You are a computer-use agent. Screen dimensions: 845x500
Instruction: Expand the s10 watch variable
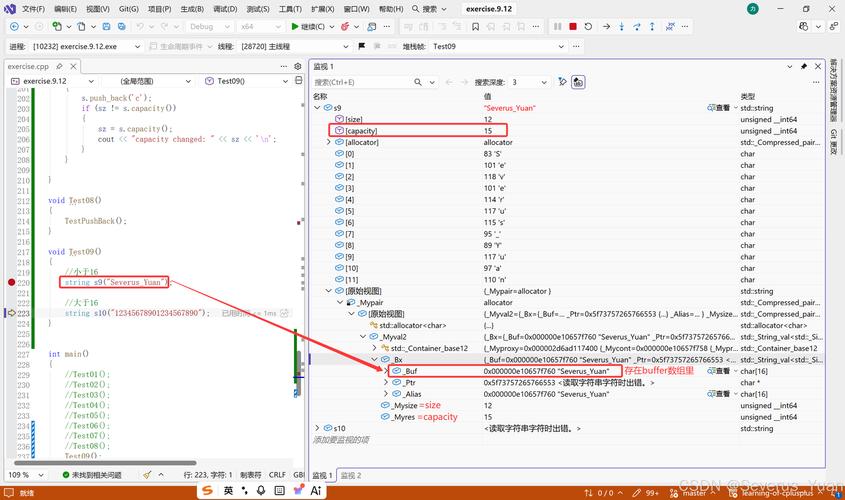coord(317,428)
